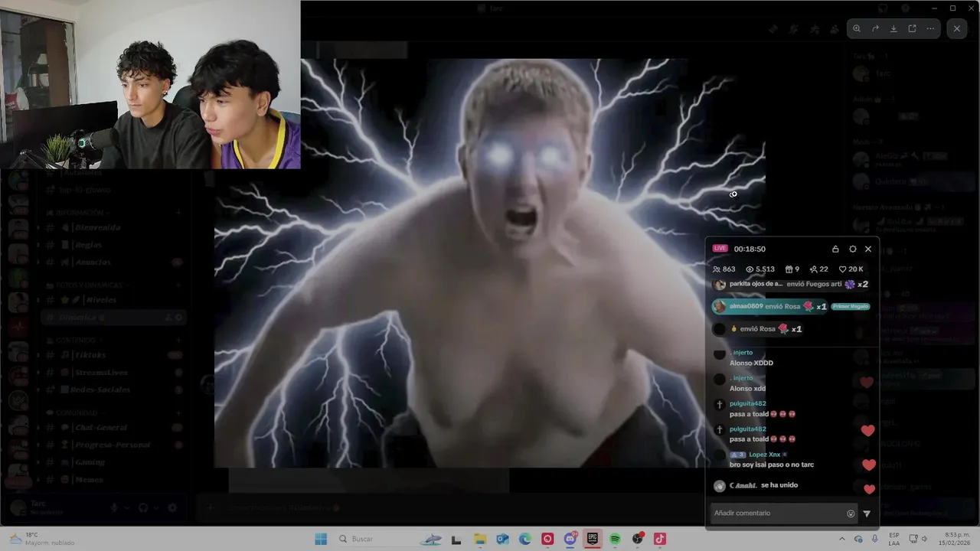Collapse the COMUNIDAD category in Discord
The image size is (980, 551).
pos(77,412)
